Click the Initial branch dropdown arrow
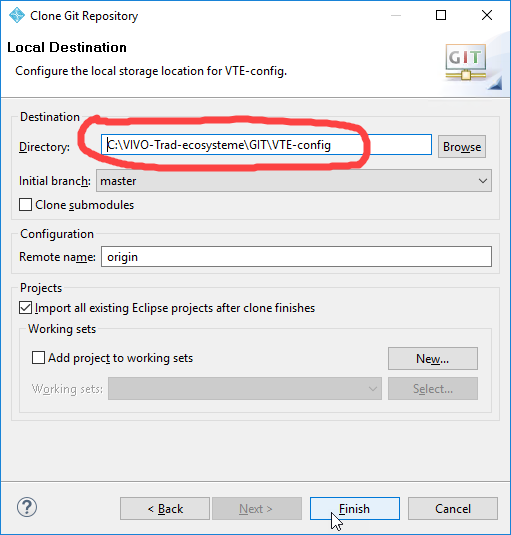The height and width of the screenshot is (535, 511). point(482,181)
